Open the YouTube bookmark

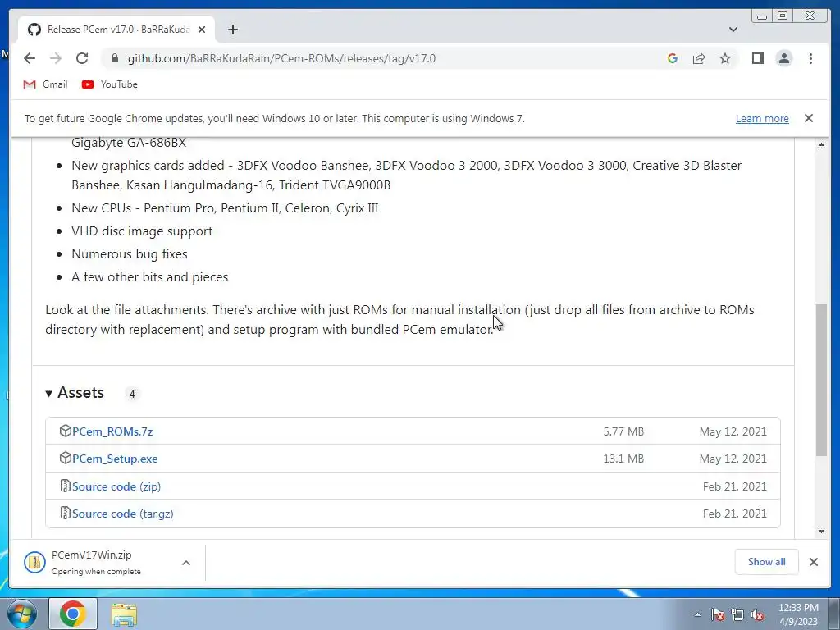click(109, 84)
